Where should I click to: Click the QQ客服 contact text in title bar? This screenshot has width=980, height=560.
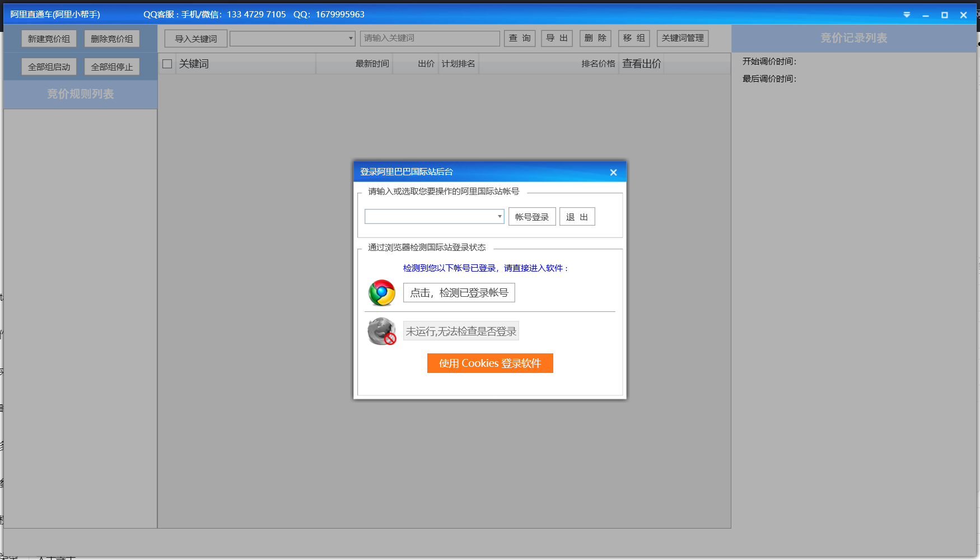(x=254, y=15)
